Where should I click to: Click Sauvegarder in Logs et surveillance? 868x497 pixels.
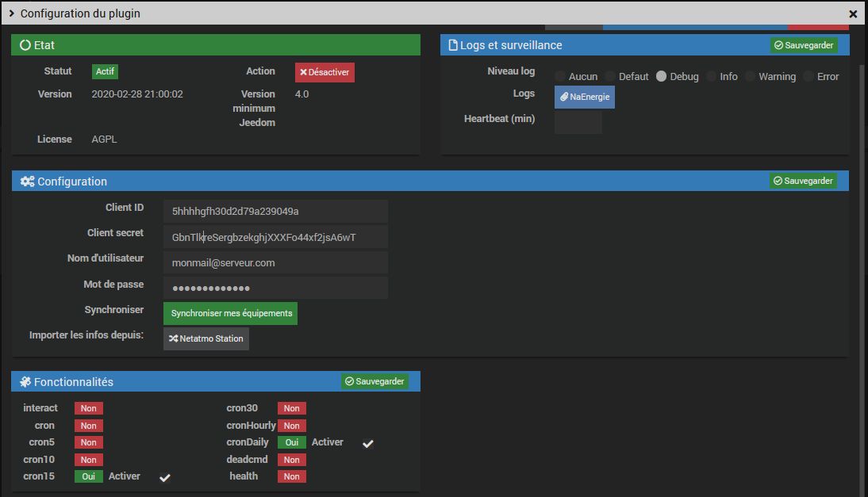(x=804, y=45)
